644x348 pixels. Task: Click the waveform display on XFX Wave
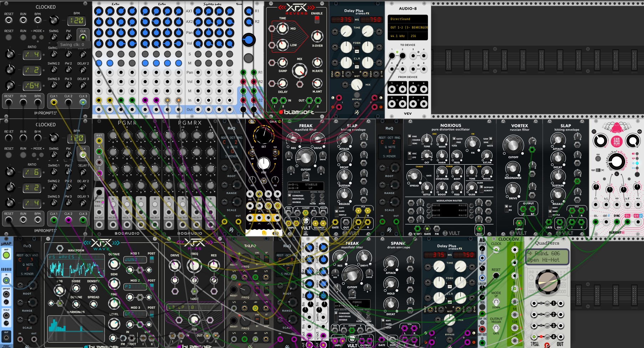tap(76, 266)
